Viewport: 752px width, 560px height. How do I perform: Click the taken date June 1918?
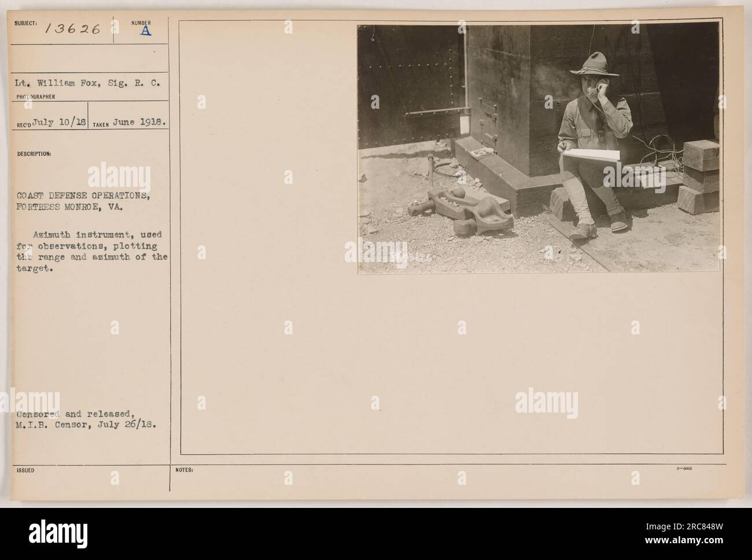(138, 123)
